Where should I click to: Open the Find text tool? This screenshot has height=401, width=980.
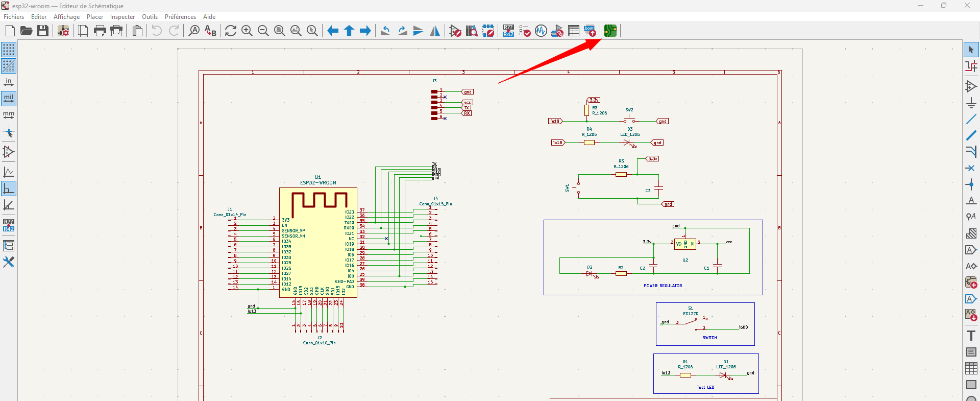click(194, 31)
